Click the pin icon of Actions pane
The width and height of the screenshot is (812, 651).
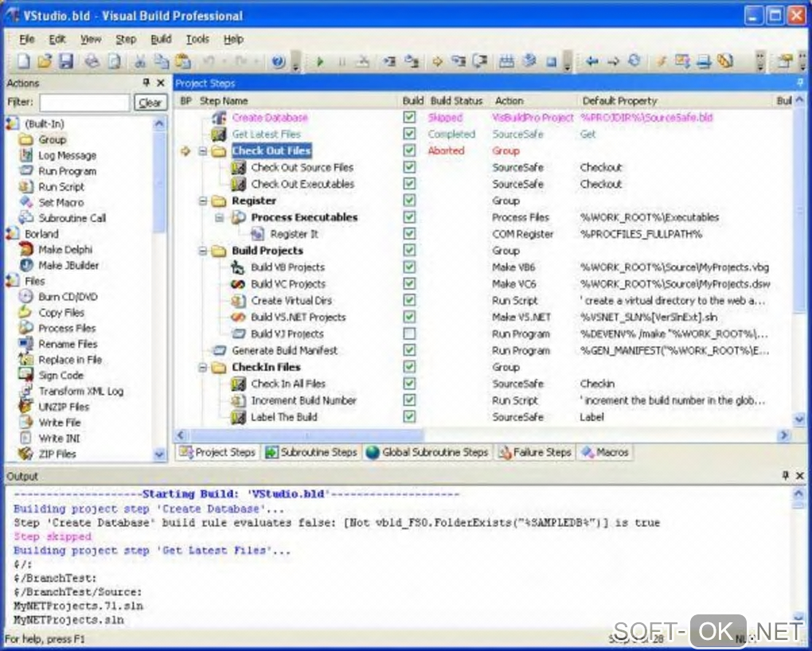[x=146, y=83]
